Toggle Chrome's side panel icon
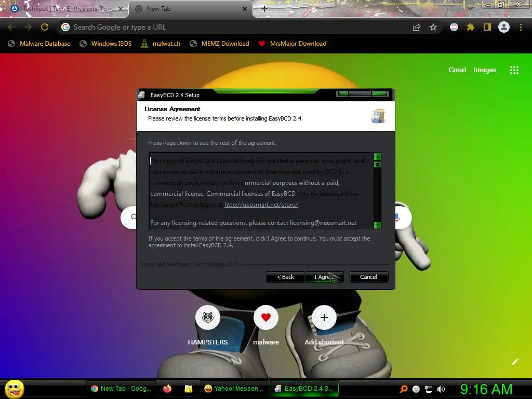 [x=487, y=27]
